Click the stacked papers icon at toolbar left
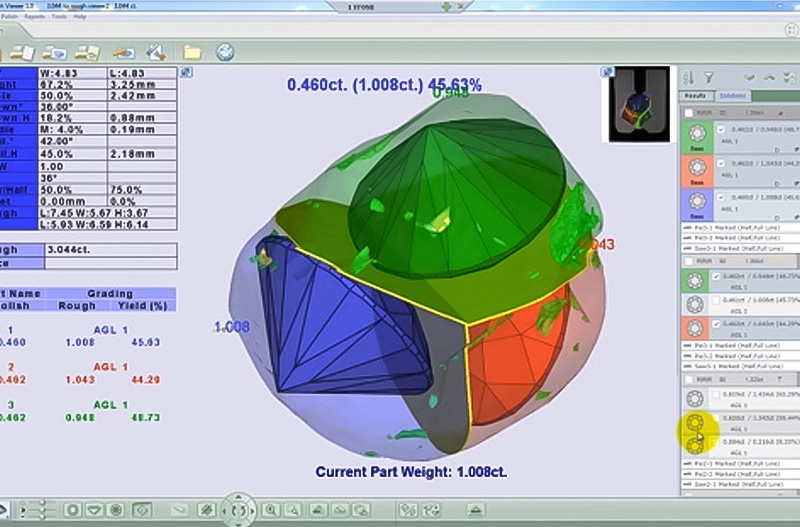 click(x=22, y=52)
